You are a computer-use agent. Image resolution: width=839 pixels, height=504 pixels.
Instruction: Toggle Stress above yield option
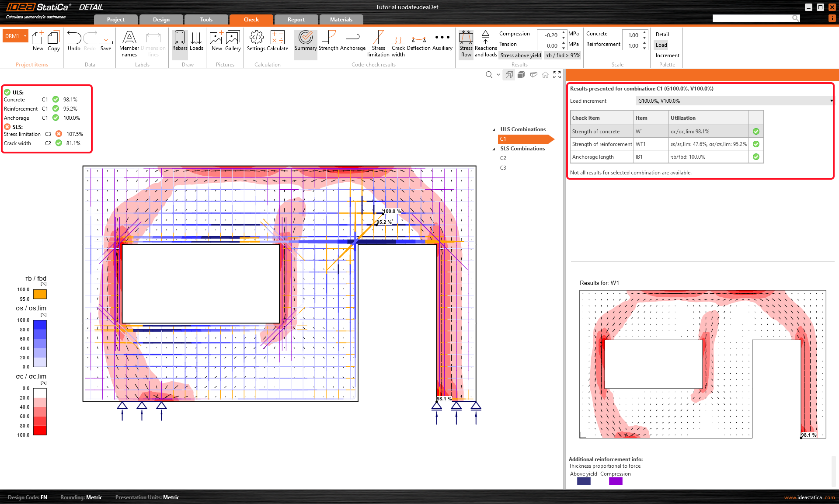pos(520,56)
